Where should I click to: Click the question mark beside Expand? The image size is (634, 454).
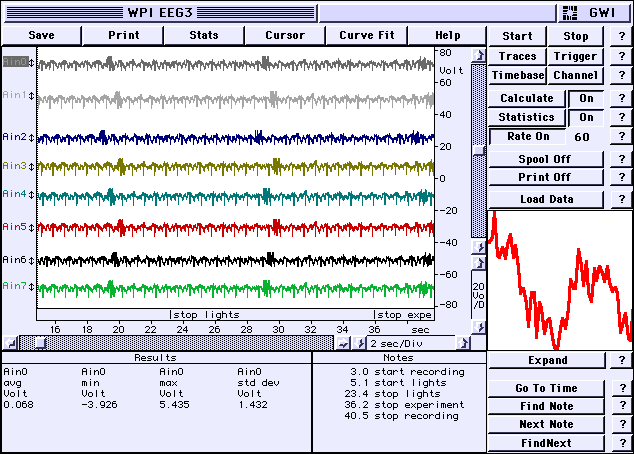click(620, 360)
